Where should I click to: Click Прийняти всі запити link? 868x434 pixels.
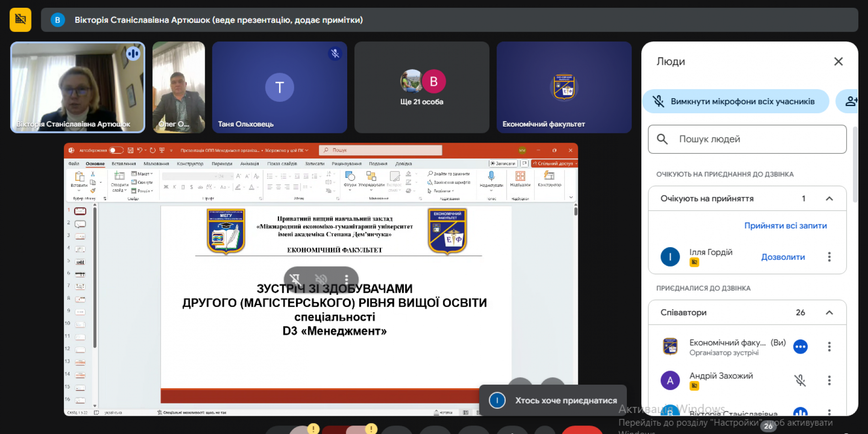[786, 225]
